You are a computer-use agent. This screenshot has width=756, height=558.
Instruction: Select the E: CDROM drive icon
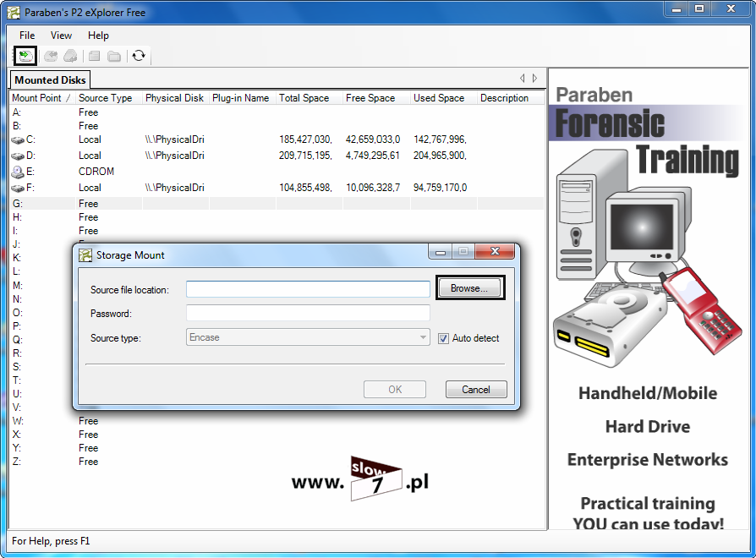click(18, 172)
